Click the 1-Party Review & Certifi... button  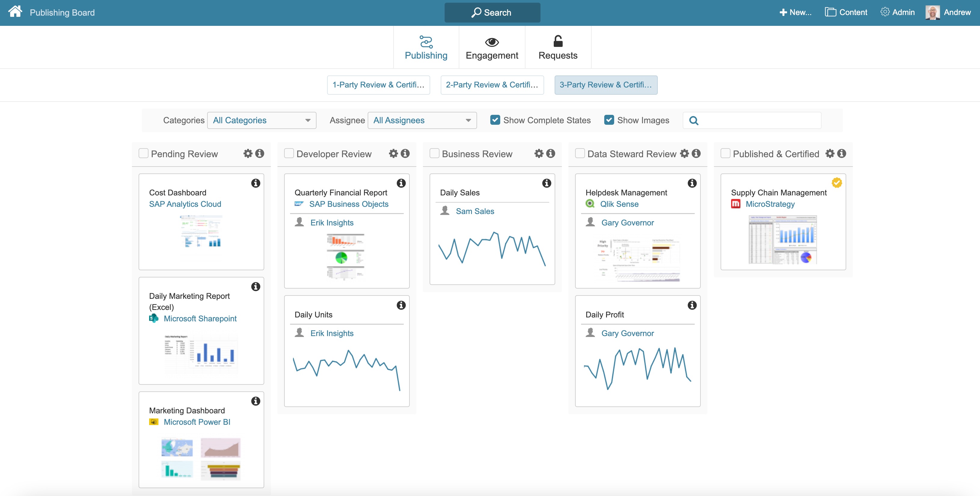378,84
